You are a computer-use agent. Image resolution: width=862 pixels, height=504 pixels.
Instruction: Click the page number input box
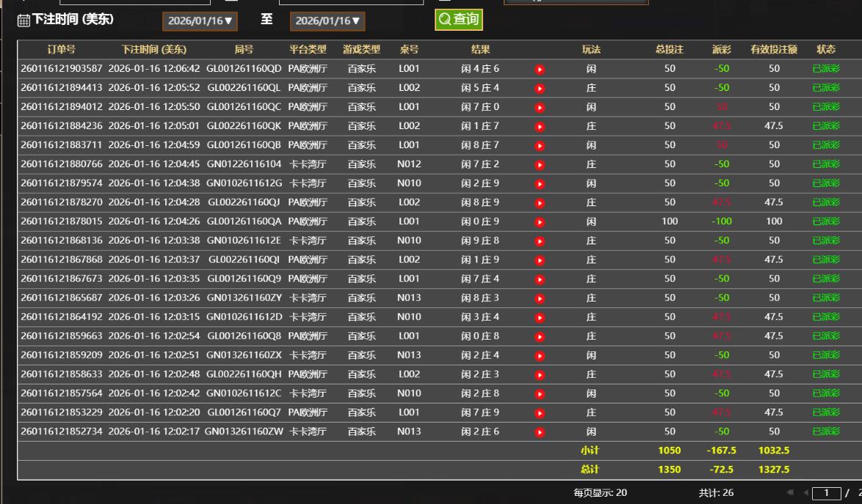click(826, 493)
